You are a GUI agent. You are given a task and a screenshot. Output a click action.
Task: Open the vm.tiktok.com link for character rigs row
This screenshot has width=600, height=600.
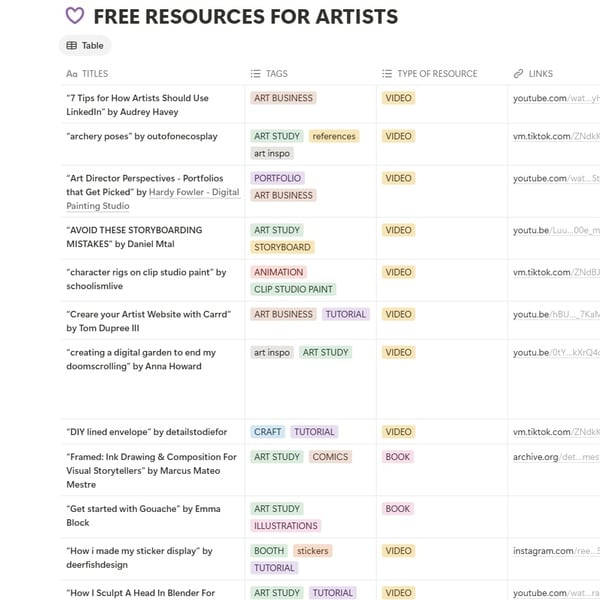pyautogui.click(x=556, y=272)
